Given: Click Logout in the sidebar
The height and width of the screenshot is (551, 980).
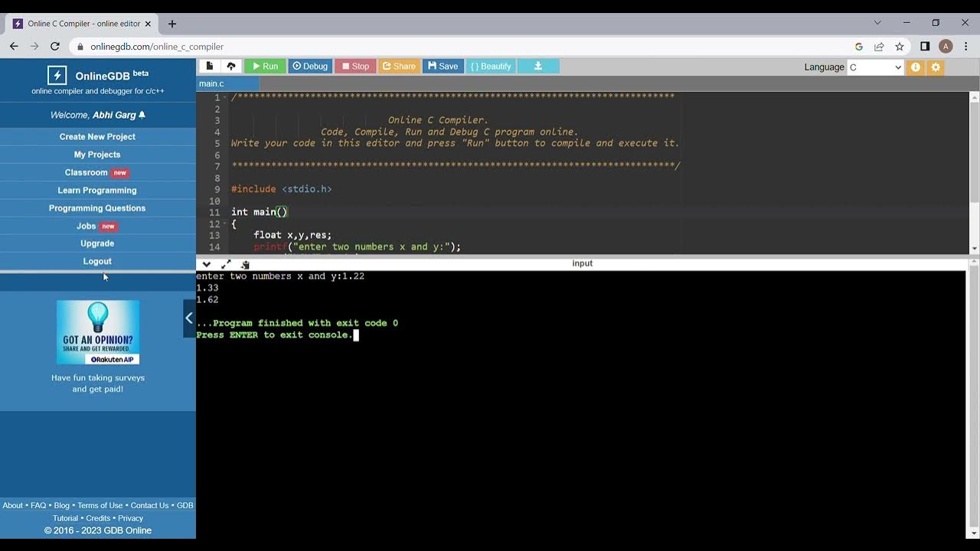Looking at the screenshot, I should click(x=97, y=261).
